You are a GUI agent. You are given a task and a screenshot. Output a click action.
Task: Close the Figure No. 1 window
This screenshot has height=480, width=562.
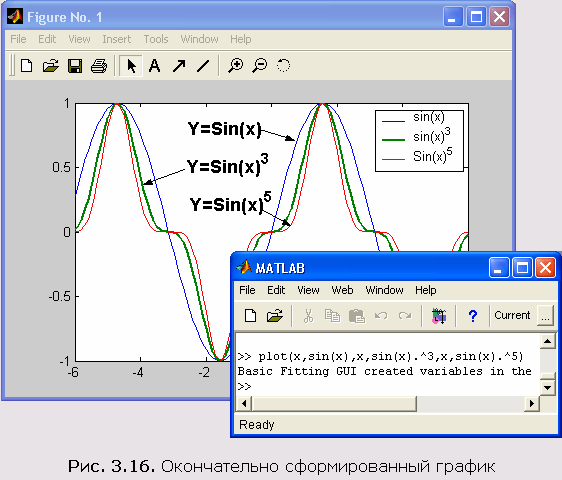[x=499, y=16]
